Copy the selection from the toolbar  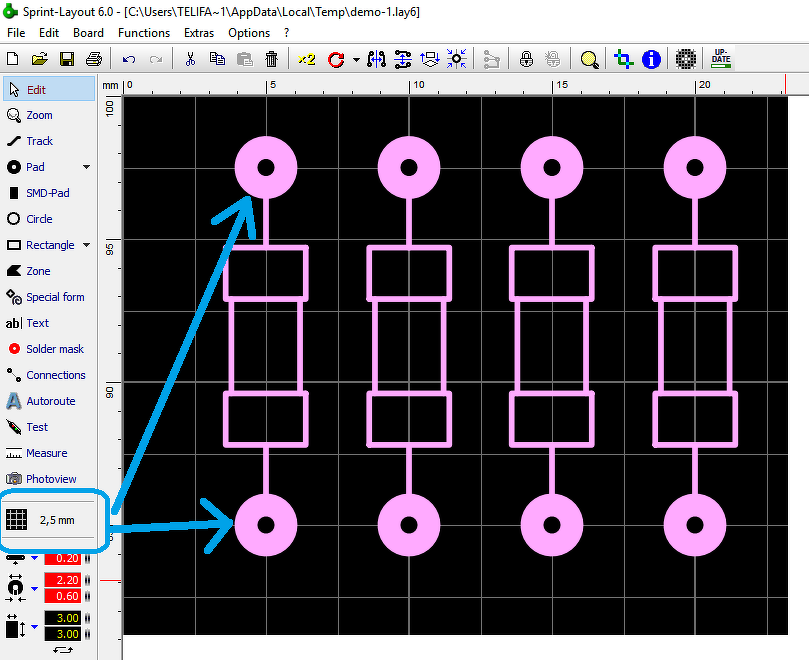point(217,59)
